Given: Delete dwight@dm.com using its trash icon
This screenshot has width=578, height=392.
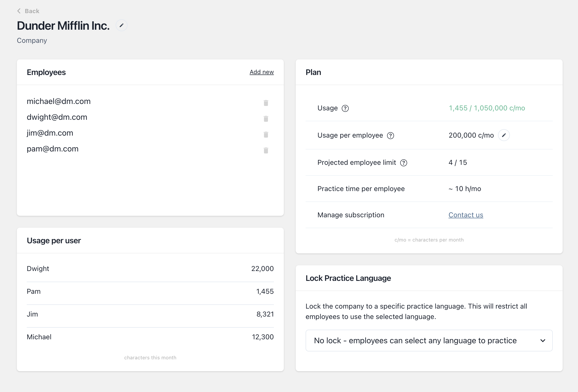Looking at the screenshot, I should 266,119.
